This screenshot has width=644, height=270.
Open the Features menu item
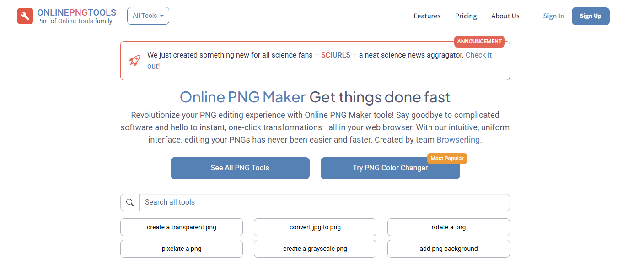(427, 16)
